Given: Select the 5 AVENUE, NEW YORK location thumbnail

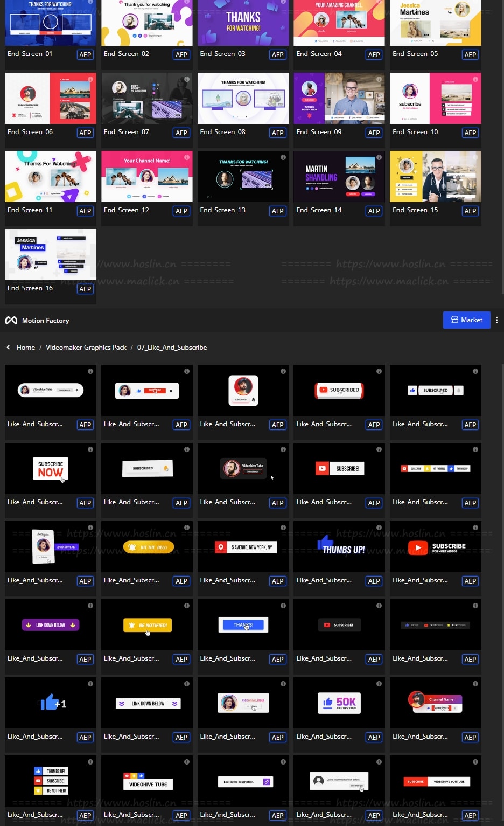Looking at the screenshot, I should (x=243, y=546).
